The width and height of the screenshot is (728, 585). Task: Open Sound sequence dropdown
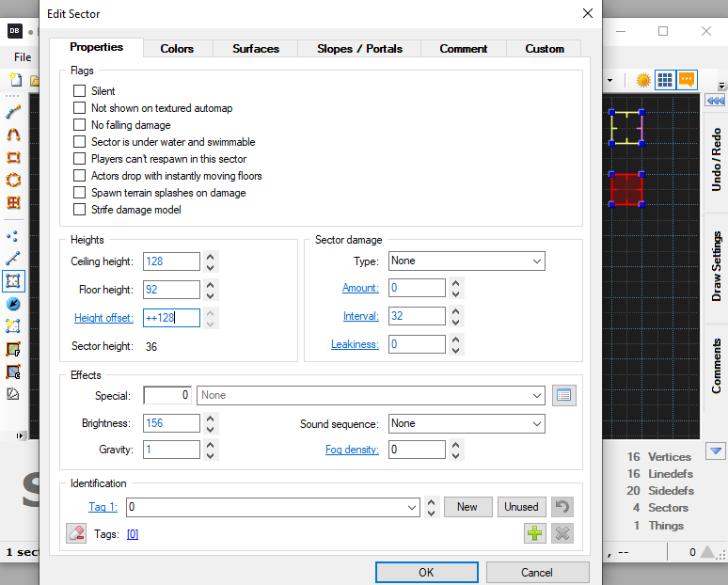[467, 423]
